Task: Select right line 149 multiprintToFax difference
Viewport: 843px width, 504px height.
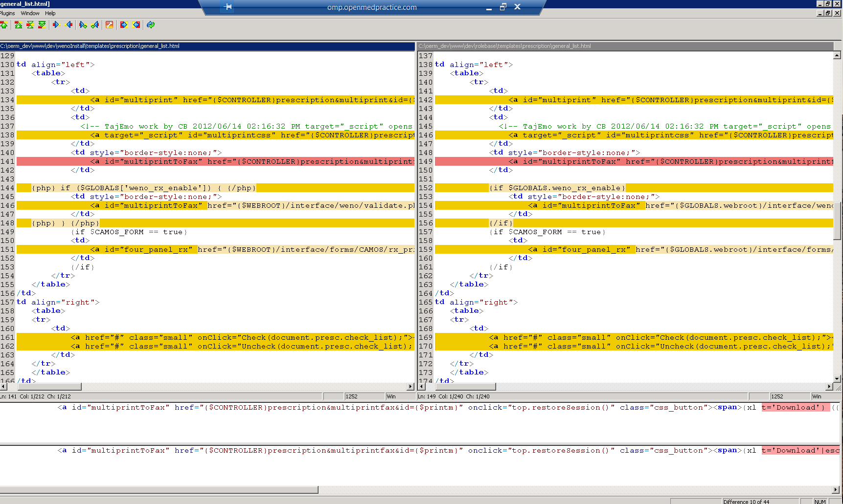Action: (634, 161)
